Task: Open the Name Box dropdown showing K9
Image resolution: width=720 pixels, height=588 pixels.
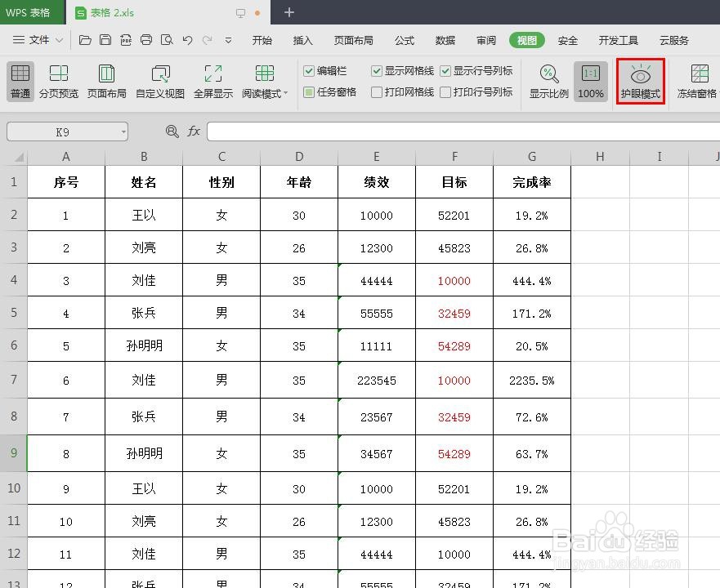Action: pyautogui.click(x=126, y=131)
